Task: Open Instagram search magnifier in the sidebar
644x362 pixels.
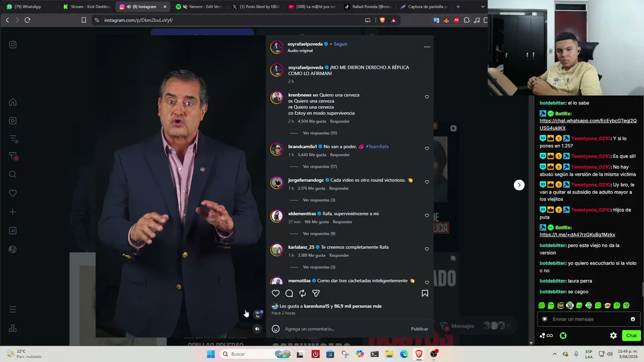Action: point(13,174)
